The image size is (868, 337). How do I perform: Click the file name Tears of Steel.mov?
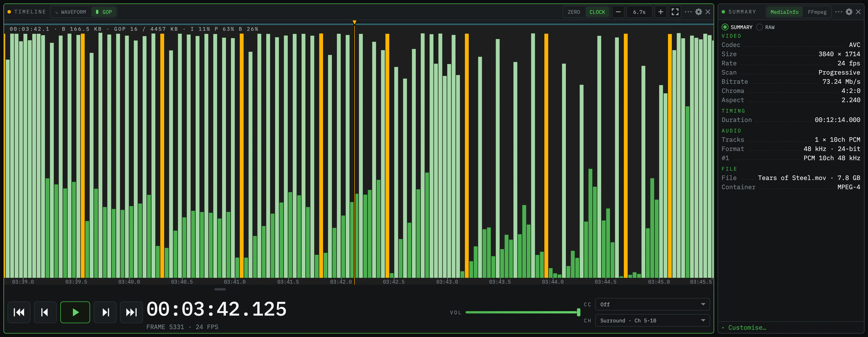[x=792, y=178]
